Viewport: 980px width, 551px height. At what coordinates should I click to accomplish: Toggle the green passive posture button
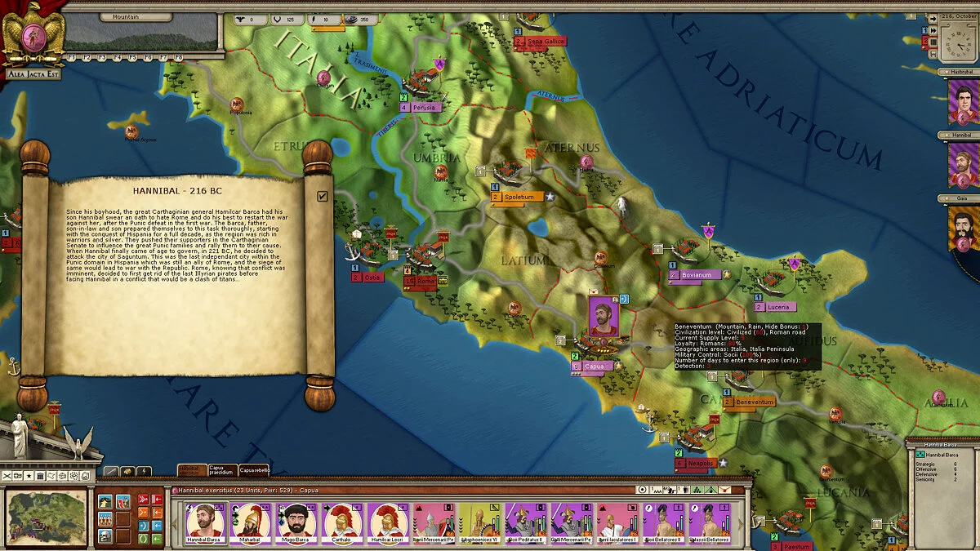(x=143, y=538)
